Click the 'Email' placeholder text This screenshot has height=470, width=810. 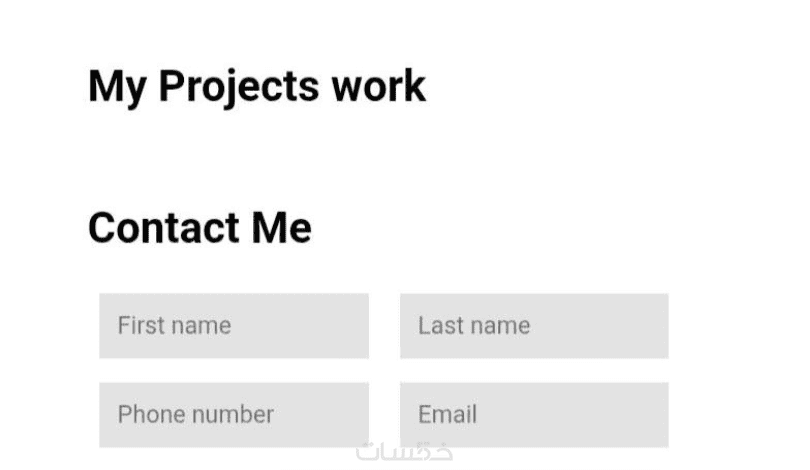(447, 414)
